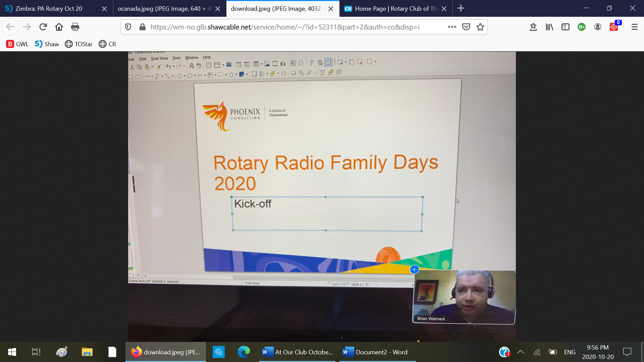
Task: Open the TOStar bookmark
Action: click(x=79, y=44)
